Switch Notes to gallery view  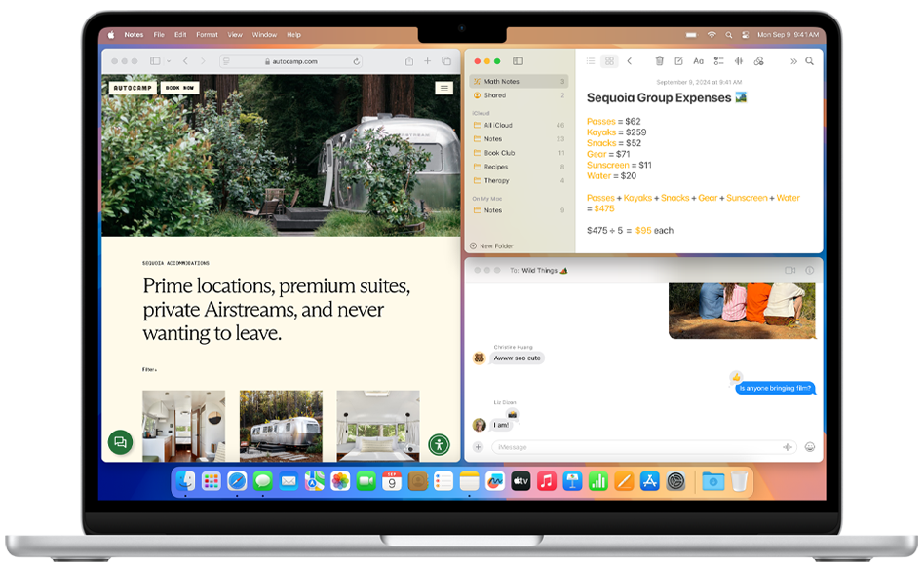(609, 61)
